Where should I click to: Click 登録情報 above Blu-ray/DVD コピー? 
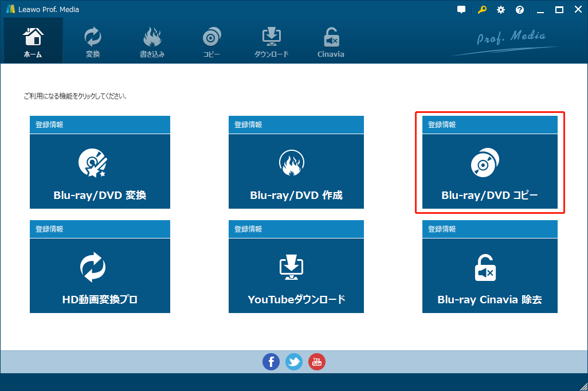click(x=442, y=124)
